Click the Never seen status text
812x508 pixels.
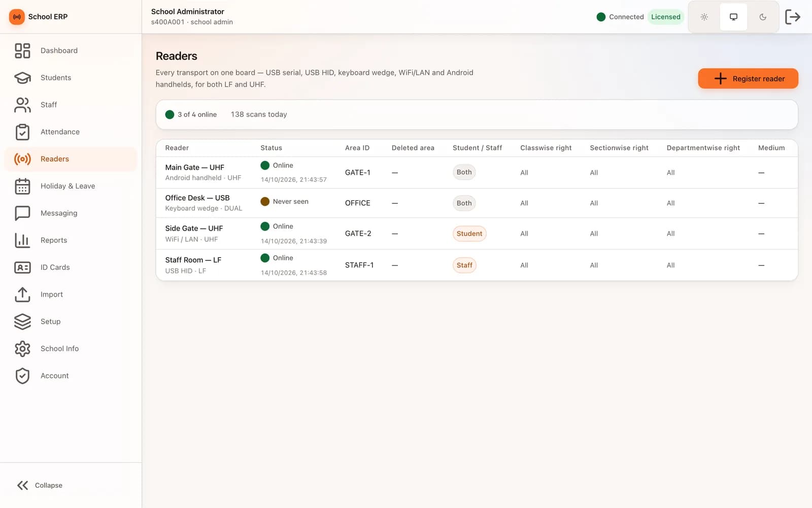[290, 202]
